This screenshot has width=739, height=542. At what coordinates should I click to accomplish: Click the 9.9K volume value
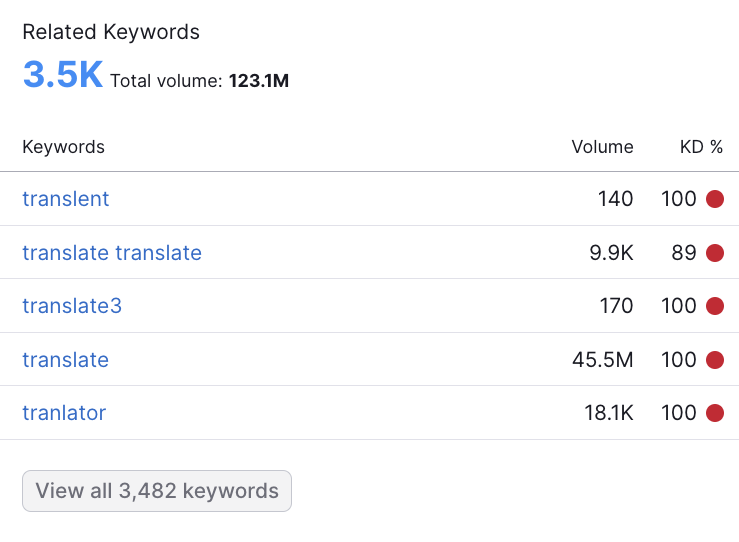click(611, 253)
